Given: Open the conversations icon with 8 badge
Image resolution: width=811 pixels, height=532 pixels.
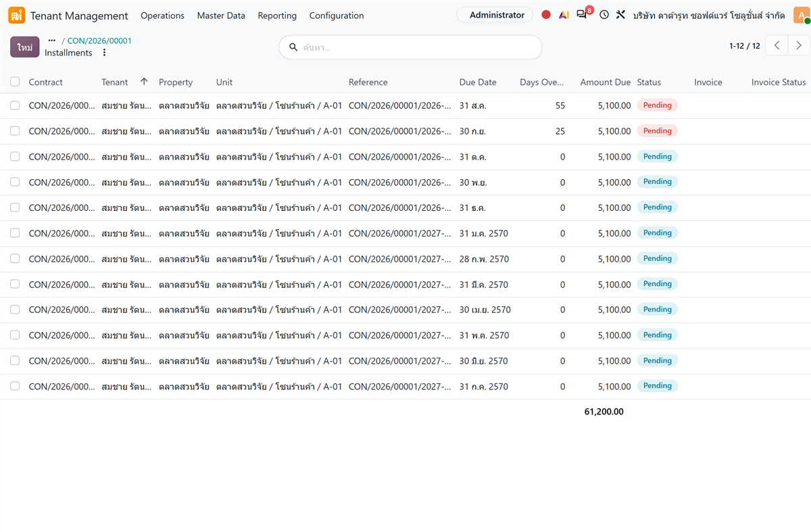Looking at the screenshot, I should click(x=583, y=14).
